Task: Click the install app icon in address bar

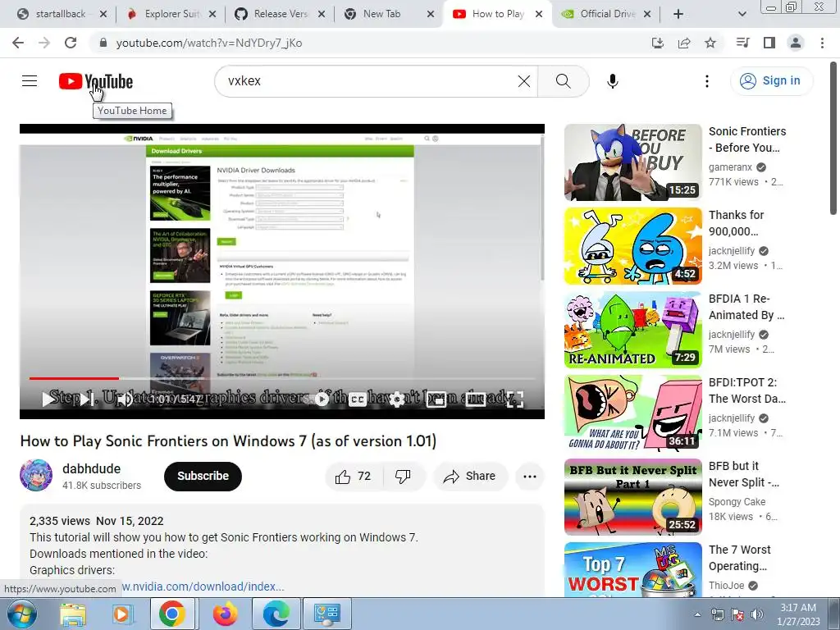Action: 658,43
